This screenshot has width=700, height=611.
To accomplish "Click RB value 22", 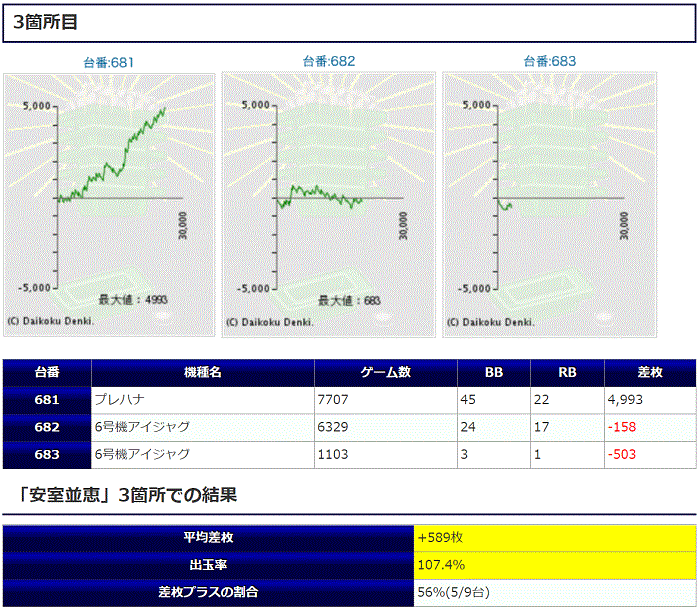I will coord(567,400).
